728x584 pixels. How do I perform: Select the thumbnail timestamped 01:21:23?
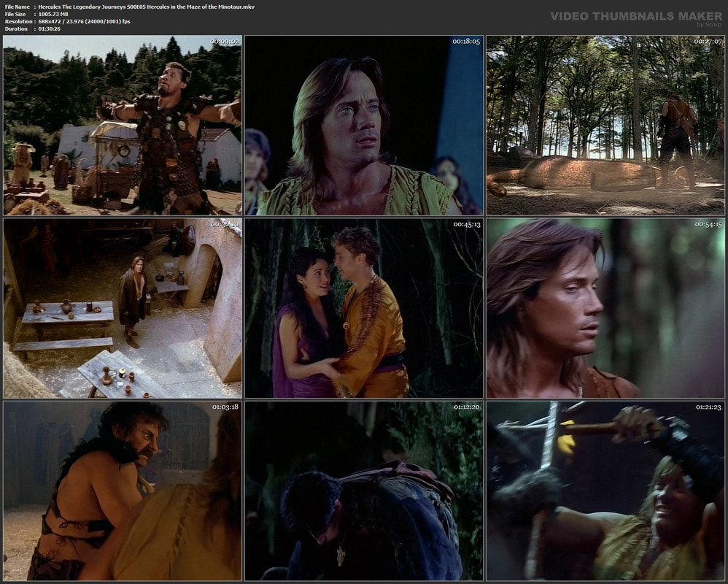coord(605,491)
